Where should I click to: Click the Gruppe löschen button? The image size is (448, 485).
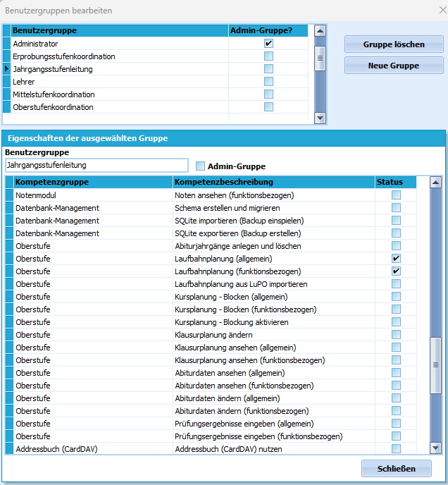[x=394, y=44]
